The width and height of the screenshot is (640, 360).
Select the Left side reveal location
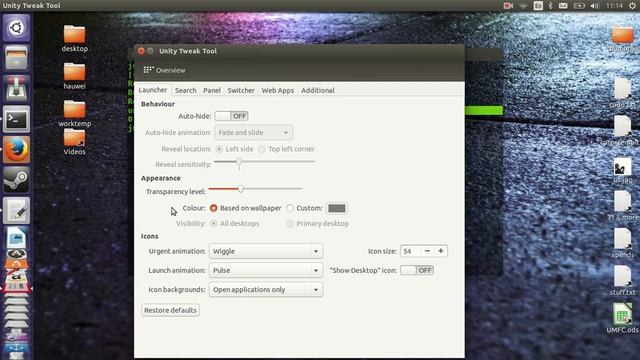(x=235, y=149)
